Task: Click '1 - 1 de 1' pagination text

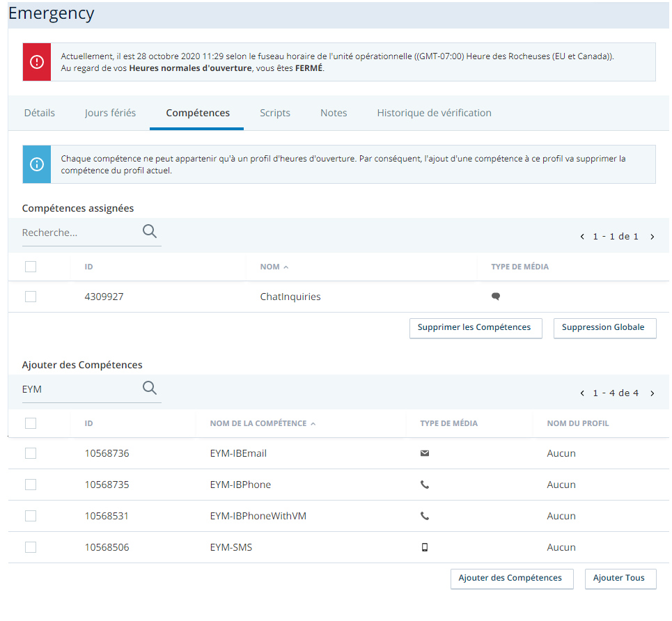Action: [x=616, y=237]
